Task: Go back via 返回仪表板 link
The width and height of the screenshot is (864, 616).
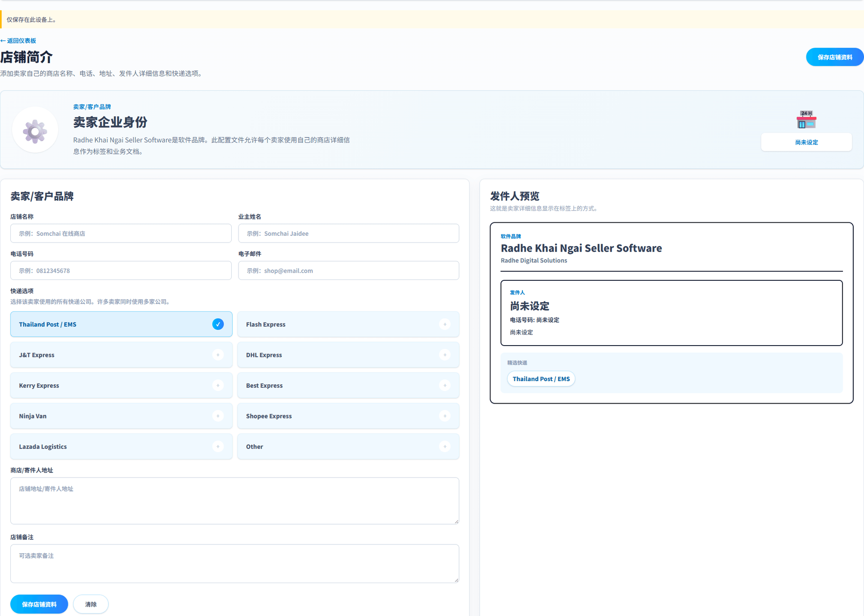Action: [x=18, y=40]
